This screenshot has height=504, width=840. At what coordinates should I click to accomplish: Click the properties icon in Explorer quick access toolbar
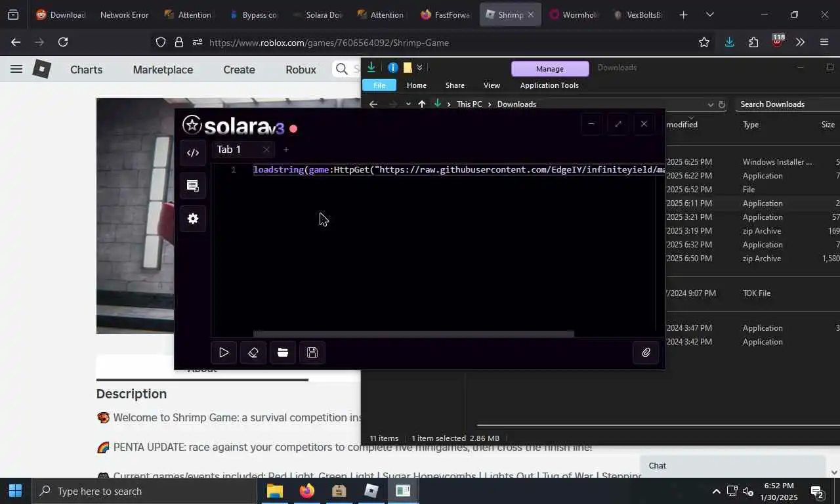[392, 68]
